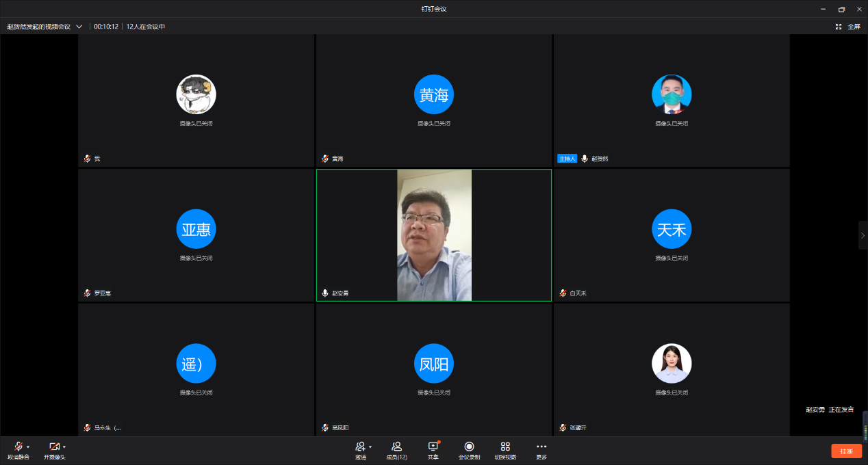The image size is (868, 465).
Task: Expand the meeting title dropdown chevron
Action: [79, 26]
